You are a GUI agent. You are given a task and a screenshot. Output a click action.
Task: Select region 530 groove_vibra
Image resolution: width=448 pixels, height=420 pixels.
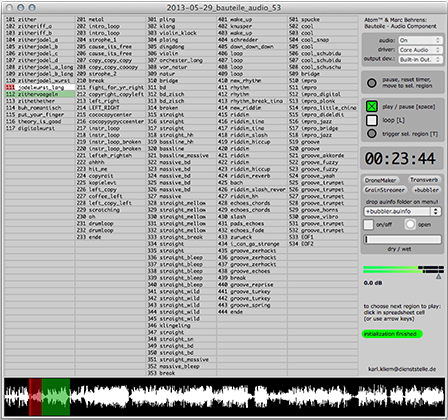coord(323,217)
